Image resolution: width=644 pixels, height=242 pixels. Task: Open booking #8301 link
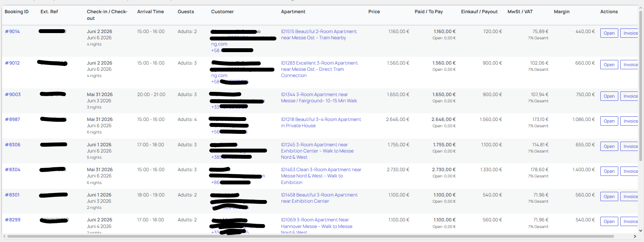[12, 195]
